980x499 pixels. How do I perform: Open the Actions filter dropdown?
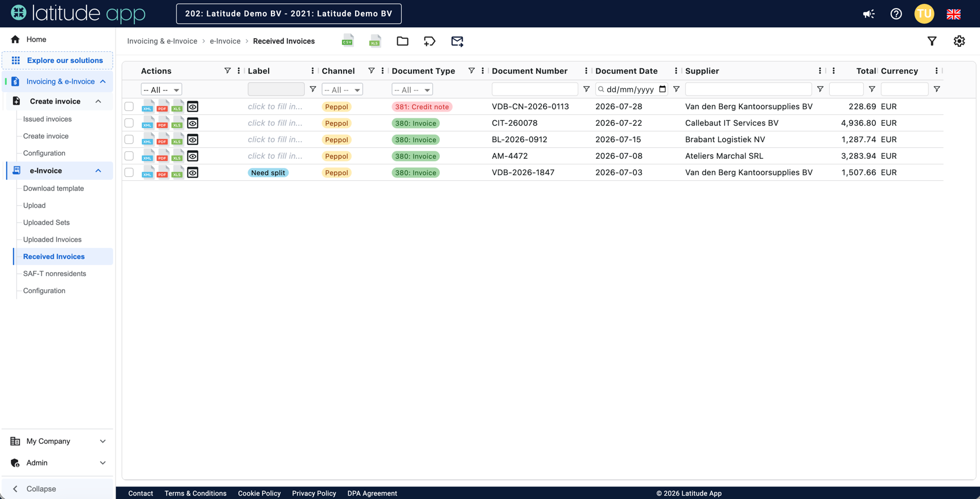point(161,90)
